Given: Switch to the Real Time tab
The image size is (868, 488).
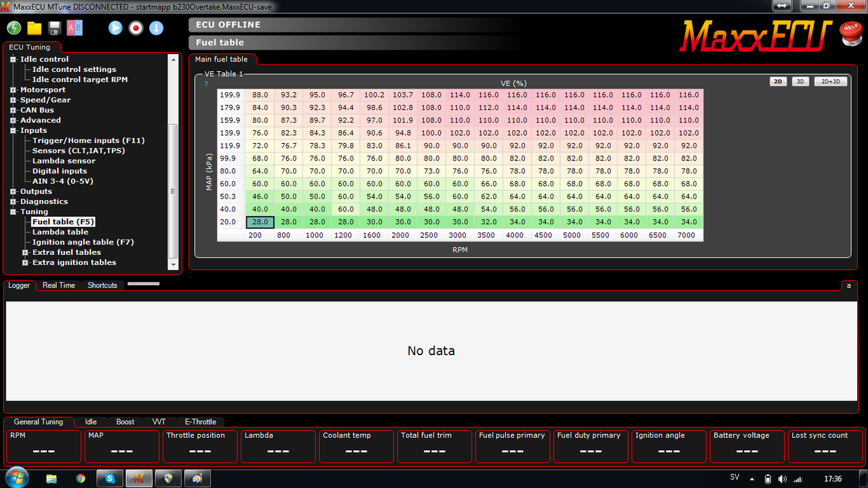Looking at the screenshot, I should [59, 285].
